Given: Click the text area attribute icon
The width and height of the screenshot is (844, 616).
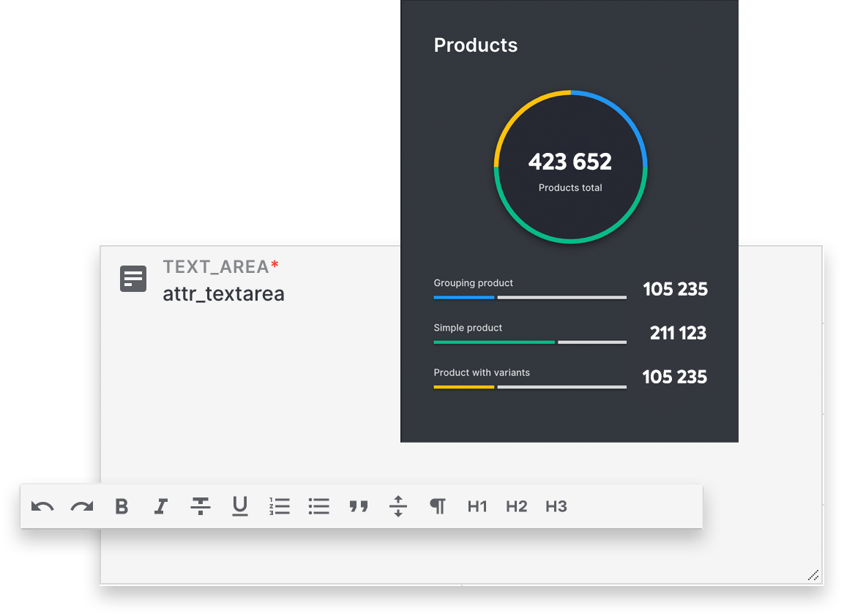Looking at the screenshot, I should [x=133, y=279].
